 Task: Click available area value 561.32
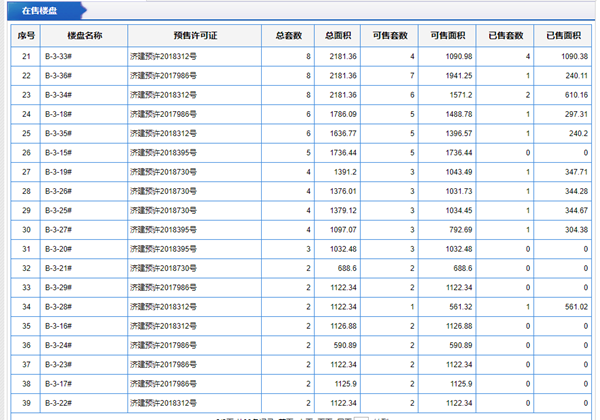coord(461,307)
